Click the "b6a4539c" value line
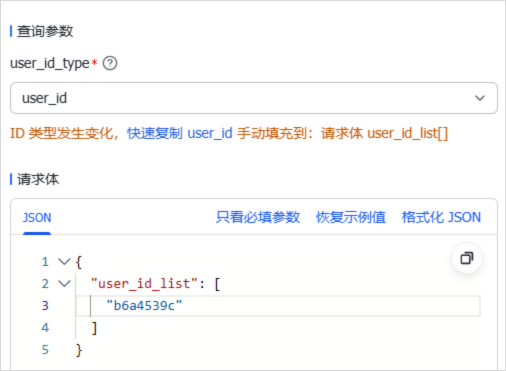The image size is (506, 371). point(278,306)
